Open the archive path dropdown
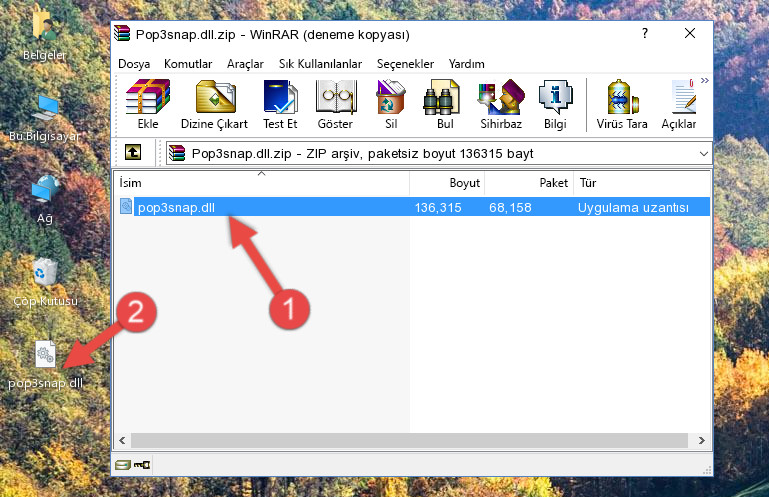This screenshot has height=497, width=769. pos(703,154)
